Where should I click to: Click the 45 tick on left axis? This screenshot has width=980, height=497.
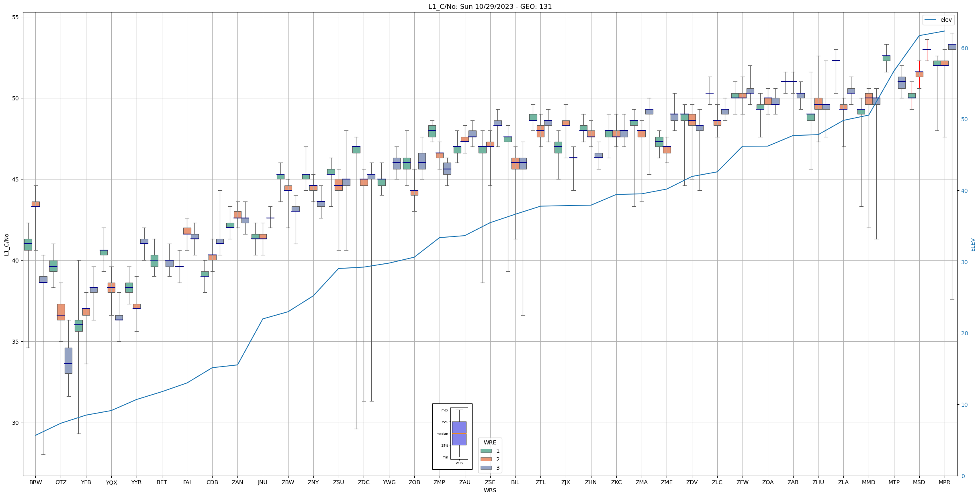pos(16,179)
